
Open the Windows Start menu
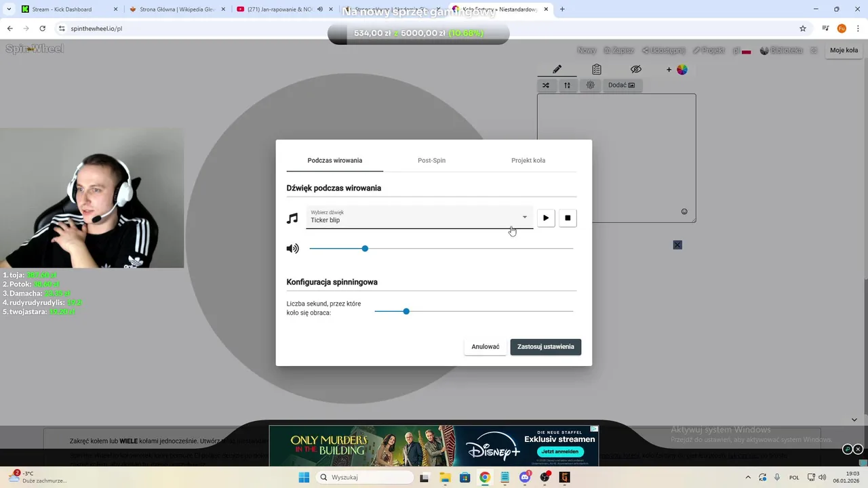(x=304, y=477)
